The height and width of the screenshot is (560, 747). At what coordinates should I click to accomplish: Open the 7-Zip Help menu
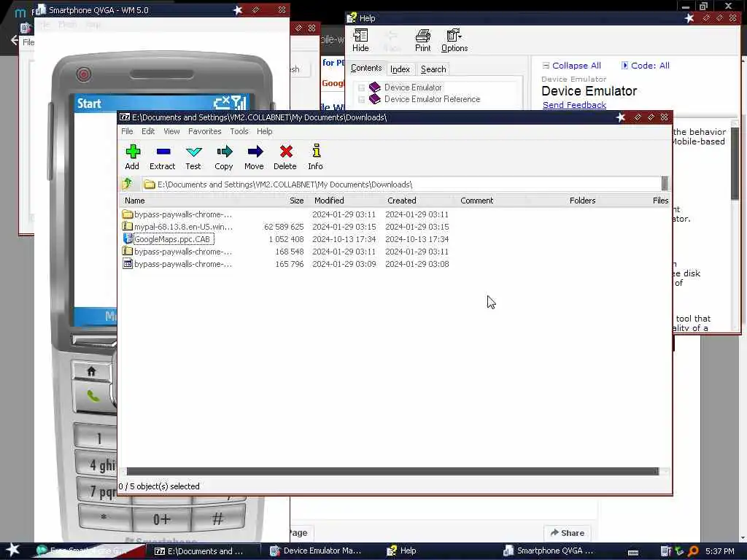[264, 131]
